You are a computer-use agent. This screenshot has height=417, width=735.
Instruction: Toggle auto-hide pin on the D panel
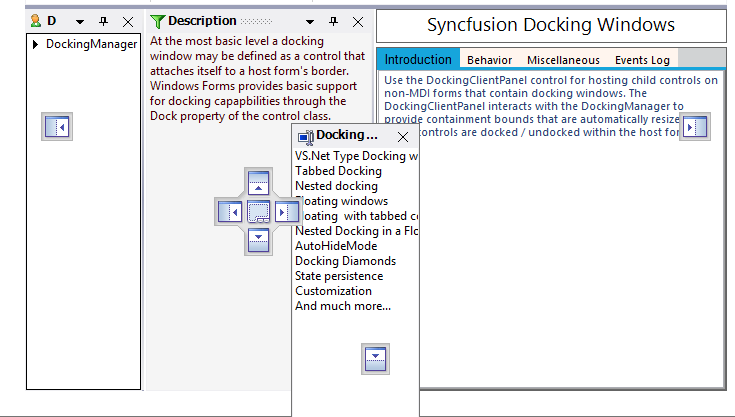click(x=103, y=21)
